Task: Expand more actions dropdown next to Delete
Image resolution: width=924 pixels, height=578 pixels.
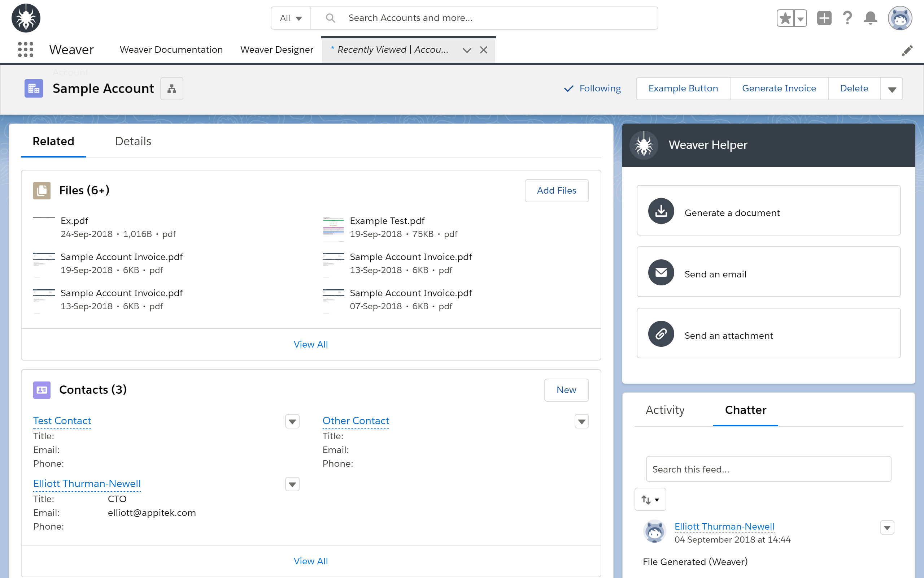Action: [x=892, y=89]
